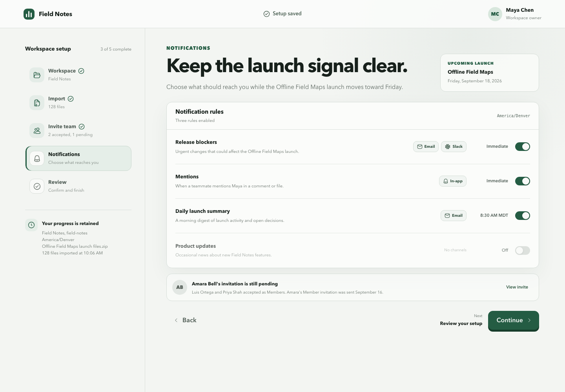Click the Field Notes logo icon
This screenshot has height=392, width=565.
(29, 14)
